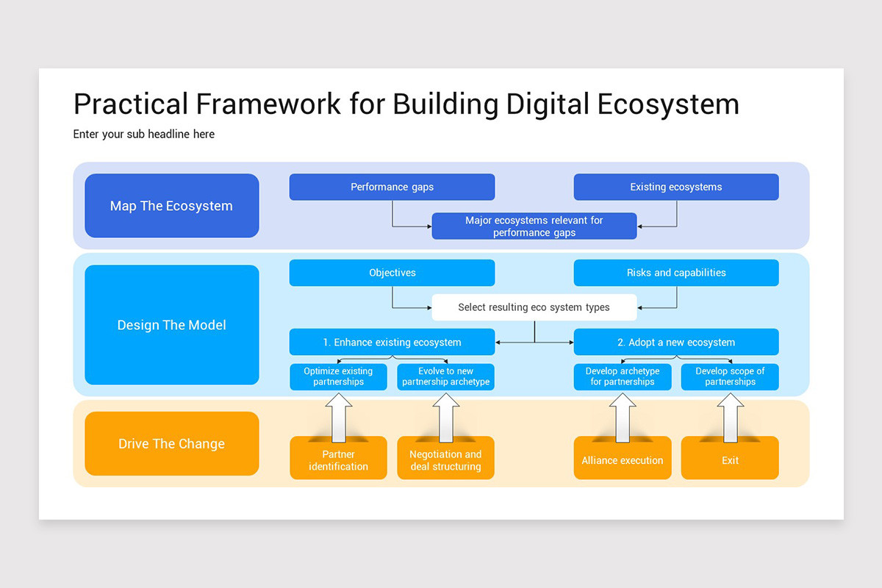Choose Adopt a new ecosystem option
This screenshot has width=882, height=588.
pos(675,342)
